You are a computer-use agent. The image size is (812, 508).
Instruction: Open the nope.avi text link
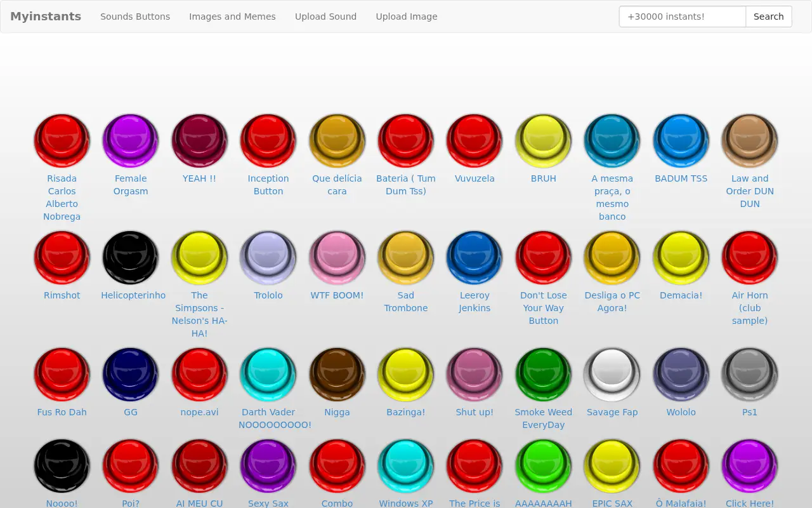(200, 412)
